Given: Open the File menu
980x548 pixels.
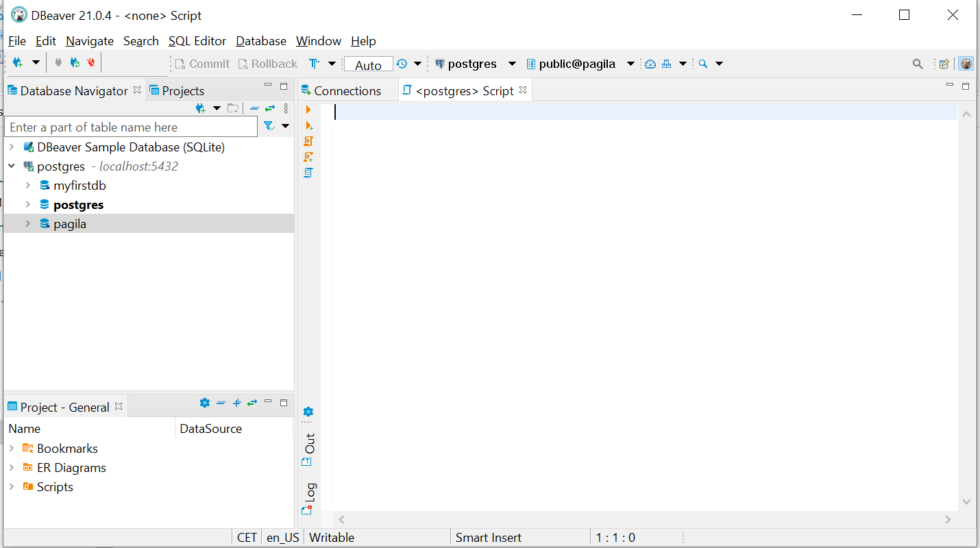Looking at the screenshot, I should point(17,41).
